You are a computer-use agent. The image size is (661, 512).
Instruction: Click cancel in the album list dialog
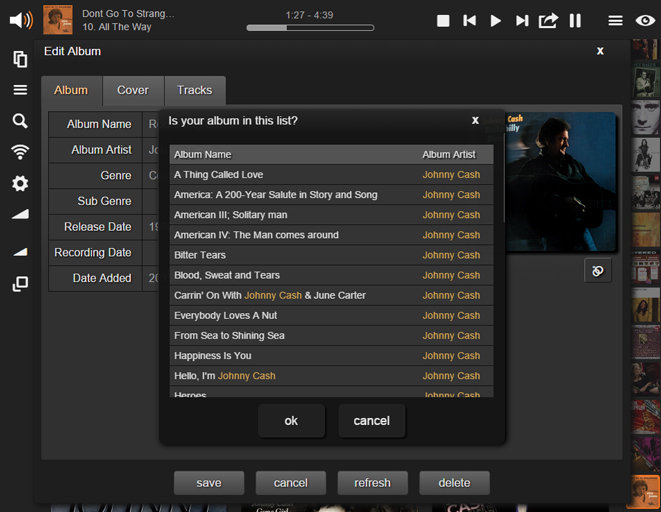[x=372, y=421]
